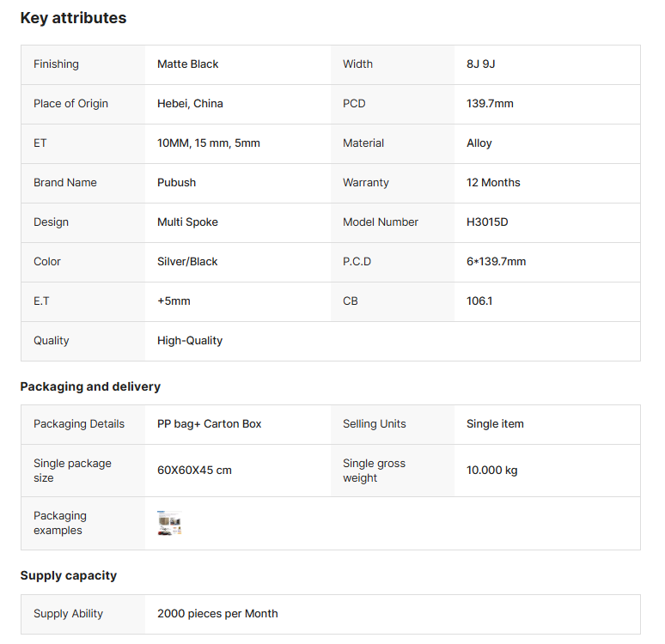Click the 60X60X45 cm package size
Screen dimensions: 665x644
click(x=194, y=471)
